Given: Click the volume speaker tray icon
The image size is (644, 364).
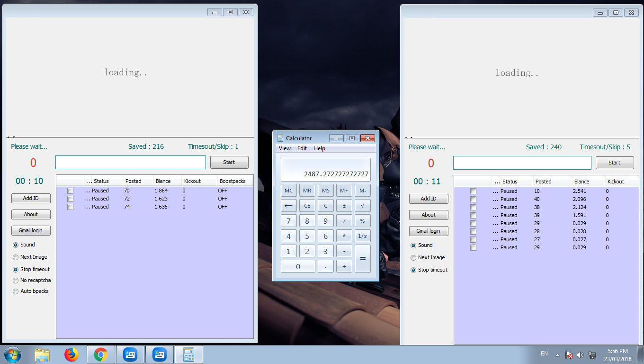Looking at the screenshot, I should (581, 355).
